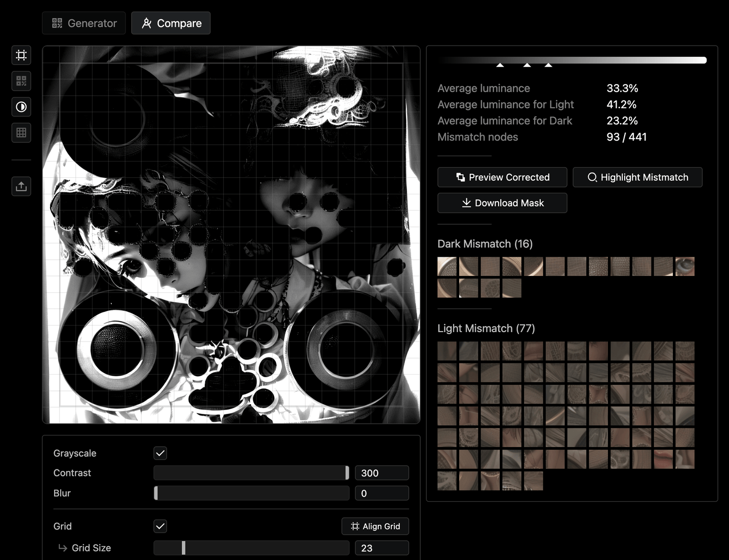The height and width of the screenshot is (560, 729).
Task: Uncheck the Grayscale checkbox
Action: [x=160, y=453]
